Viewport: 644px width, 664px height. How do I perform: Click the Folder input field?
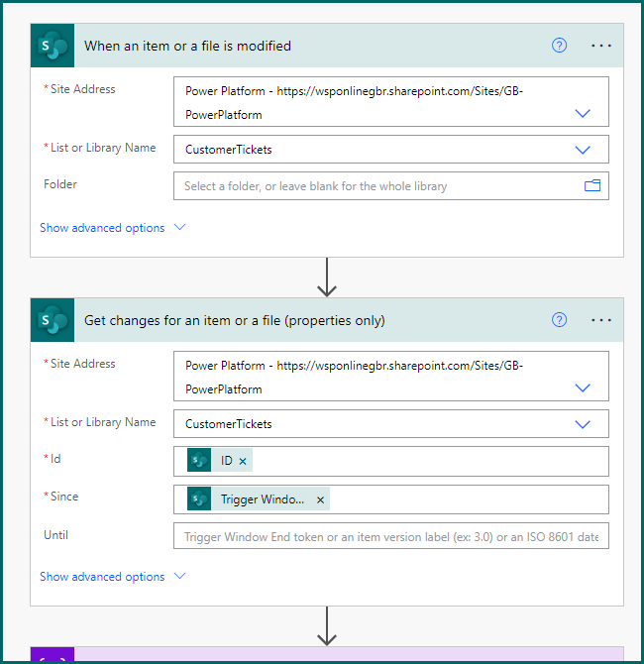tap(391, 186)
